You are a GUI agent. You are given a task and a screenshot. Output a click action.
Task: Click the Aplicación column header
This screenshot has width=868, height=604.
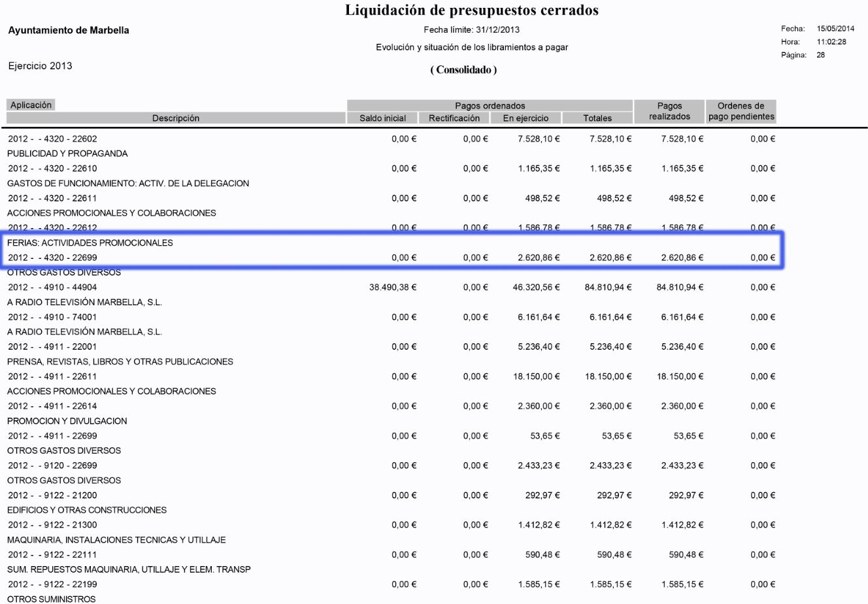coord(31,105)
